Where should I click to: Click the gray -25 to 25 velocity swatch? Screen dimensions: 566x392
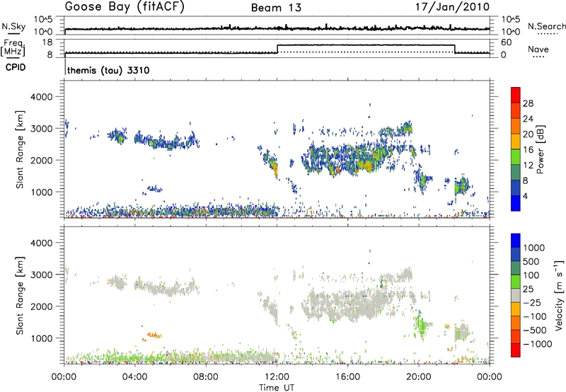pyautogui.click(x=516, y=295)
